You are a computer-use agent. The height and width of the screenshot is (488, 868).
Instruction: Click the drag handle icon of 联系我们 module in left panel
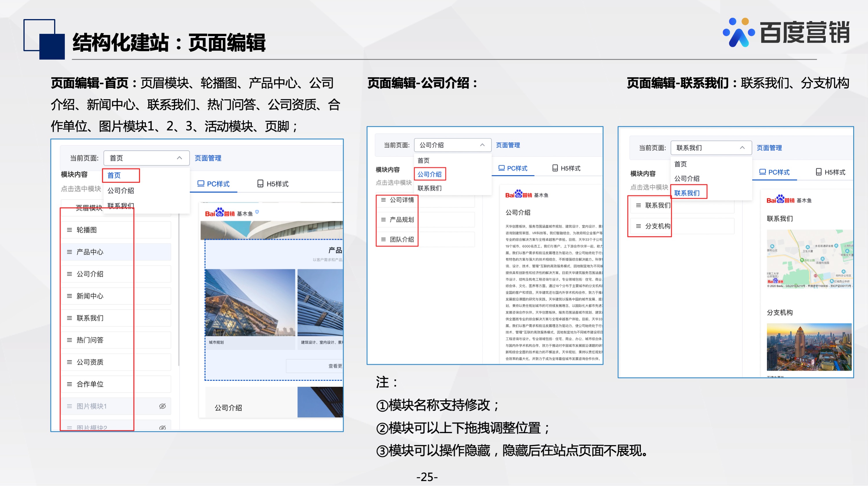69,318
